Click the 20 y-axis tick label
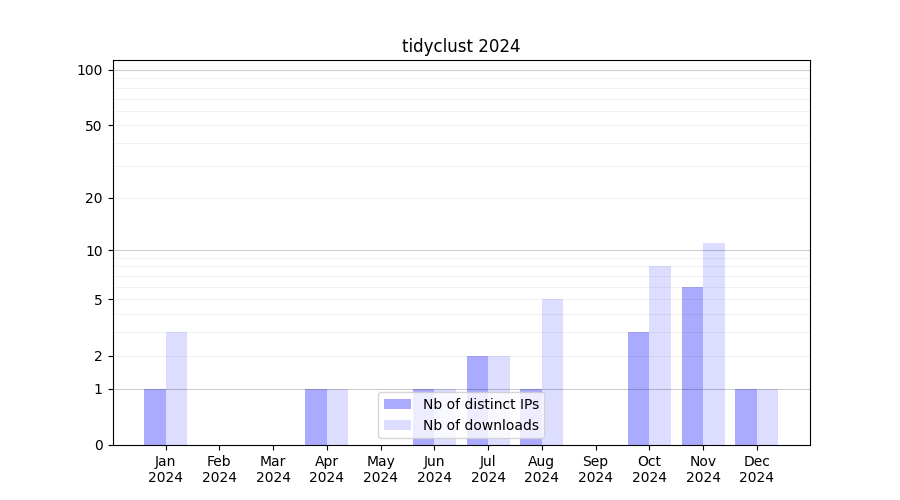Viewport: 900px width, 500px height. pyautogui.click(x=94, y=198)
